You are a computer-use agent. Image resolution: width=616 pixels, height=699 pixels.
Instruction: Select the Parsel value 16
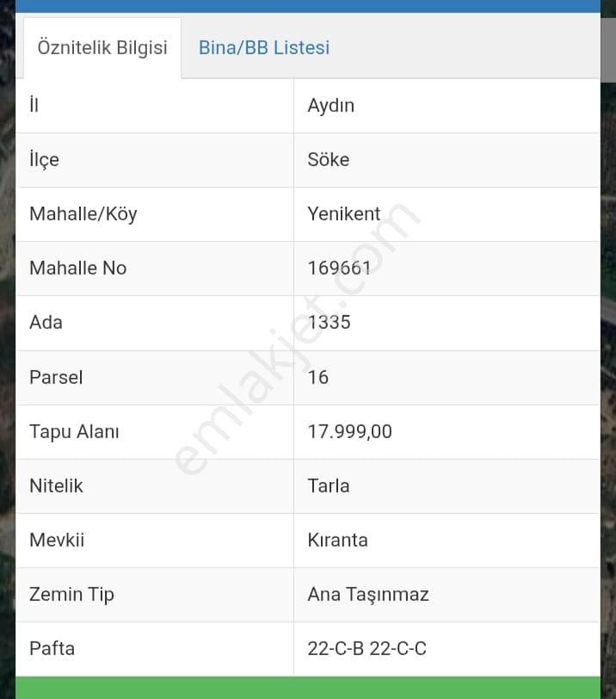pos(317,377)
